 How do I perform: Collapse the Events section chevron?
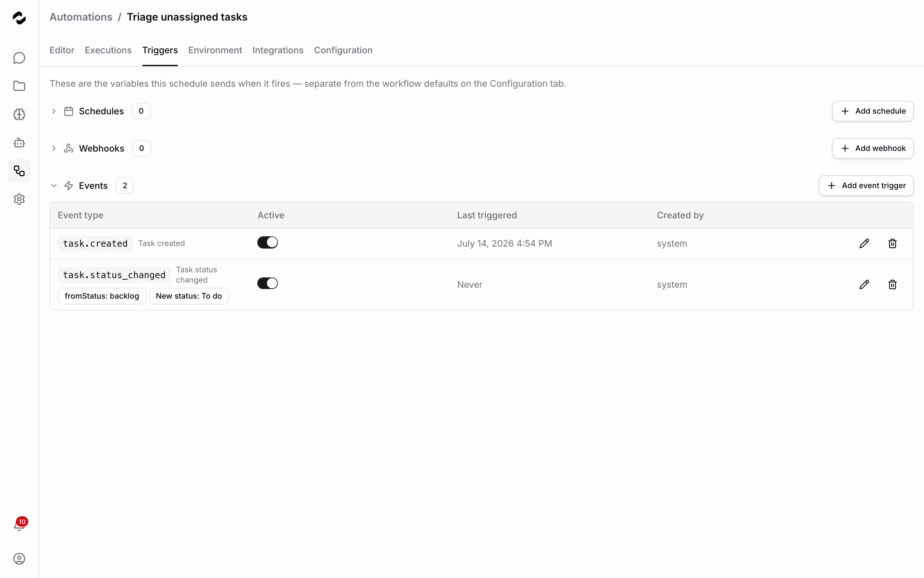coord(54,185)
